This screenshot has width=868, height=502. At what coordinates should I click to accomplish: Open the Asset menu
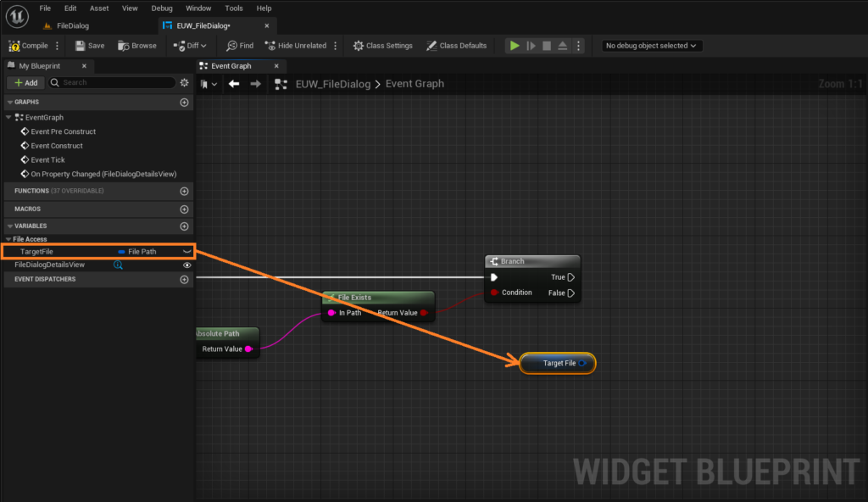pyautogui.click(x=99, y=8)
